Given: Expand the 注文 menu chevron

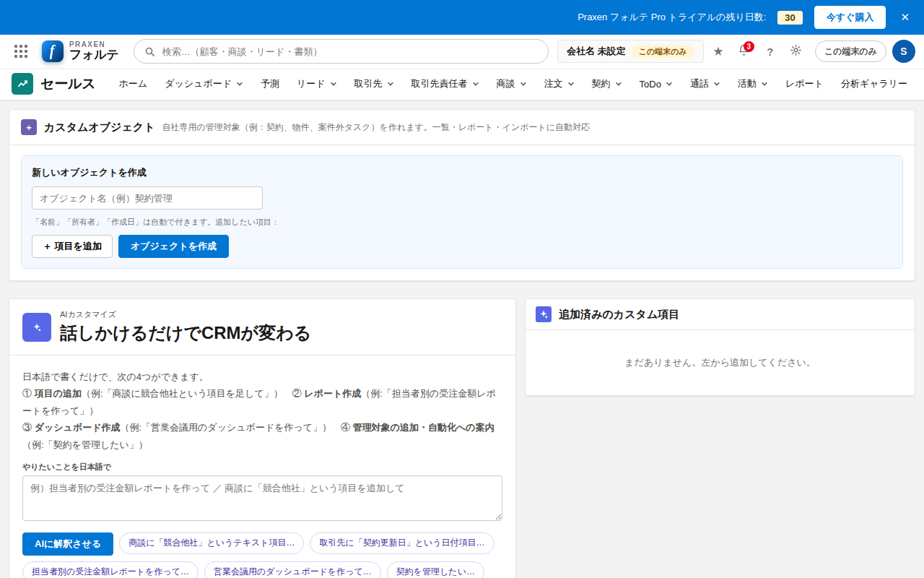Looking at the screenshot, I should click(x=571, y=84).
